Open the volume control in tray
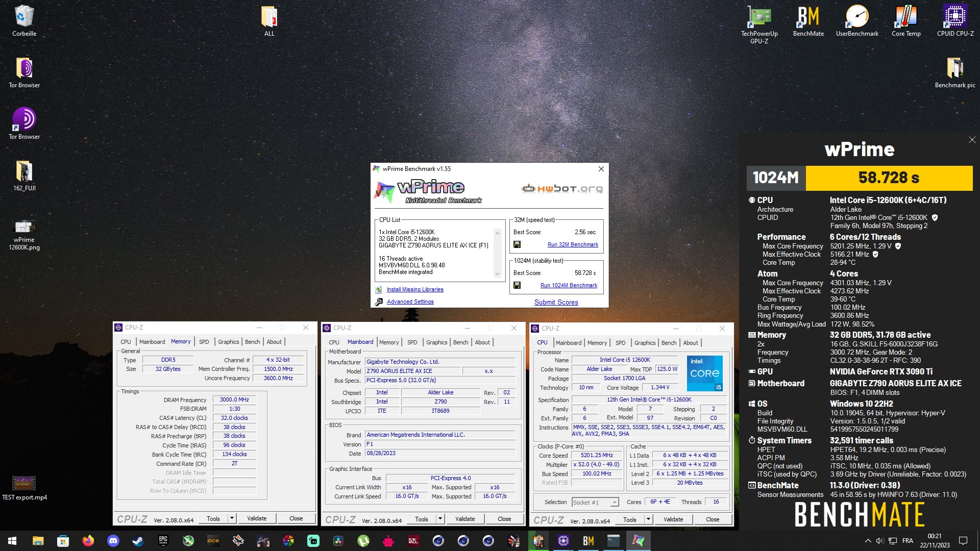Screen dimensions: 980x551 click(x=879, y=541)
